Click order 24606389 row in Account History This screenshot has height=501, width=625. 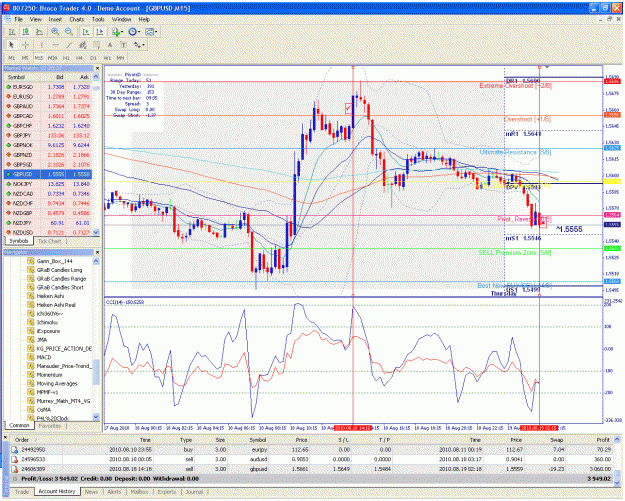click(x=312, y=469)
